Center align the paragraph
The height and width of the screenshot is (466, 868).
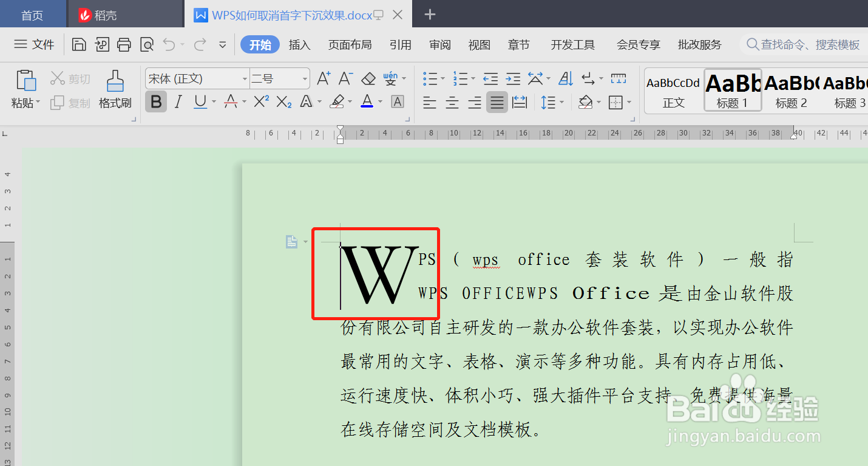point(452,102)
